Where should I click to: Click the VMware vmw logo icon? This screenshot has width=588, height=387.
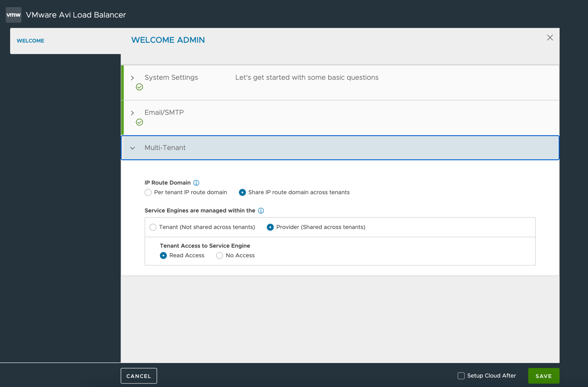click(14, 15)
